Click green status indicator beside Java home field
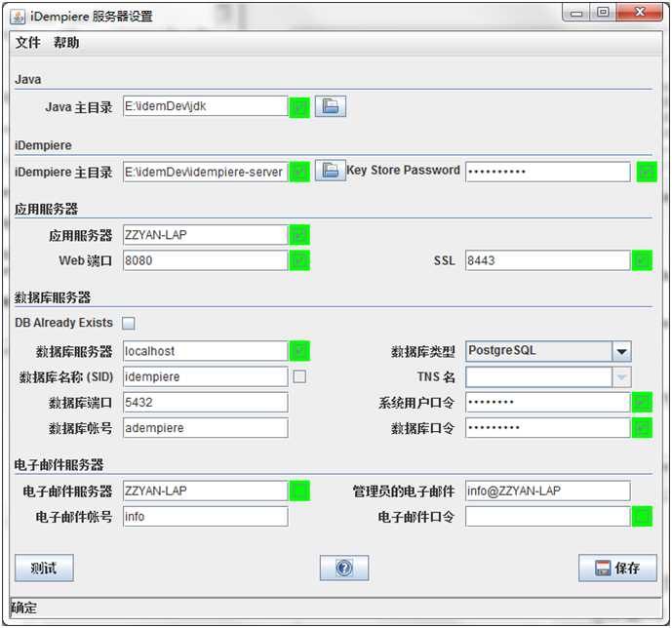 tap(299, 107)
